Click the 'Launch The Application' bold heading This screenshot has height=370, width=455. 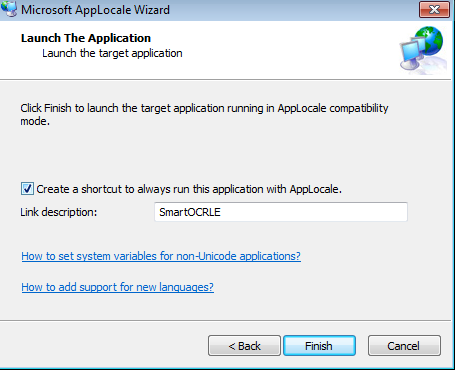click(x=86, y=38)
